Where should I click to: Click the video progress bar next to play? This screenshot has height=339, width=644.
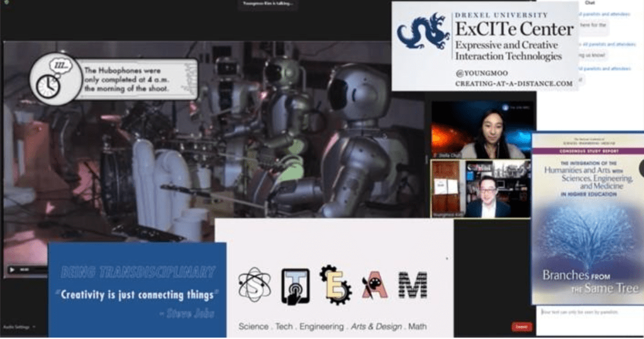(x=35, y=270)
